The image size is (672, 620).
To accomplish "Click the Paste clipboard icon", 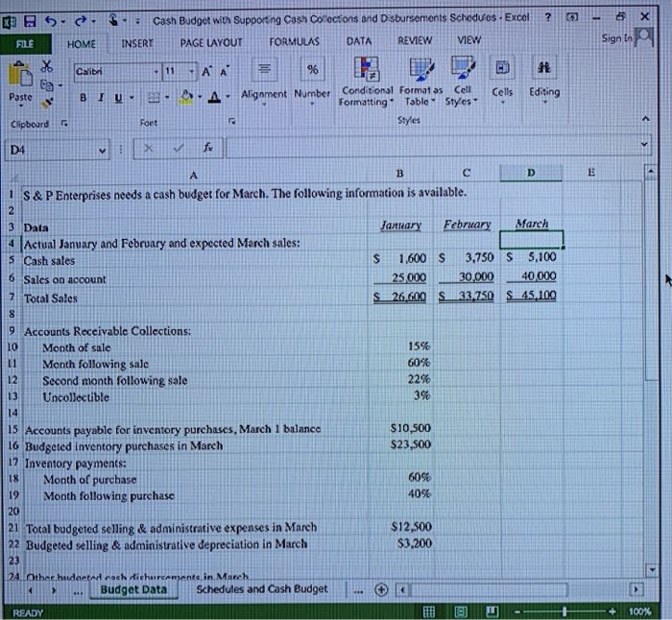I will tap(20, 74).
